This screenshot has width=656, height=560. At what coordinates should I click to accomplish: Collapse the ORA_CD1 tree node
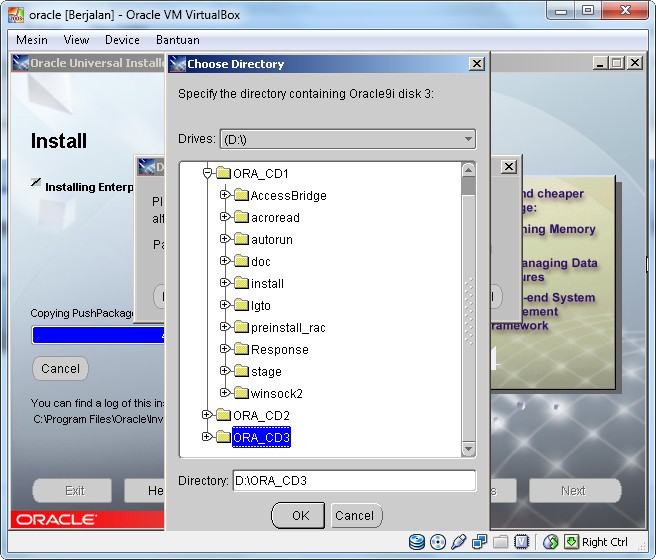click(x=207, y=172)
